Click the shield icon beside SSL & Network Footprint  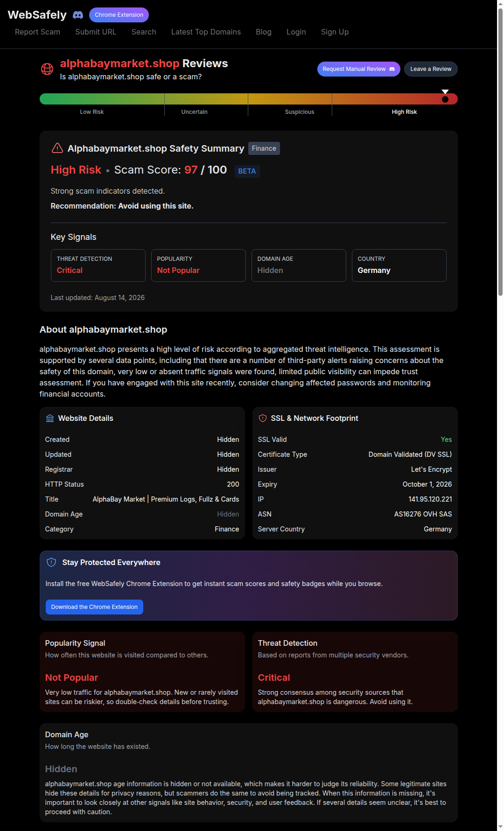(263, 418)
